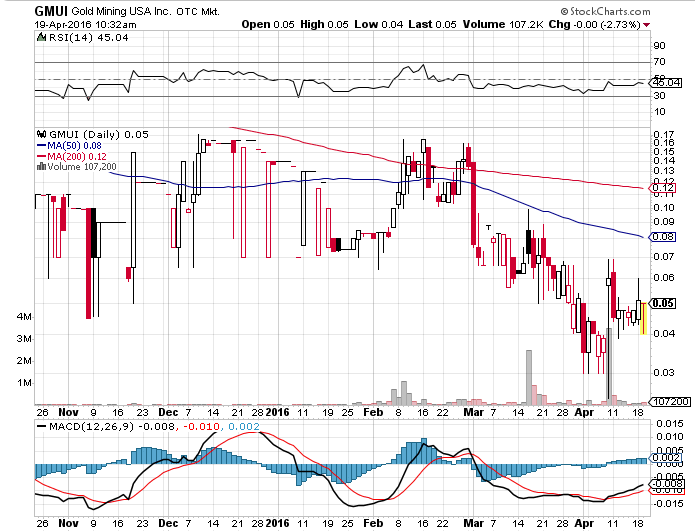Click the red MA(200) line swatch in the legend
This screenshot has width=695, height=531.
click(x=42, y=156)
